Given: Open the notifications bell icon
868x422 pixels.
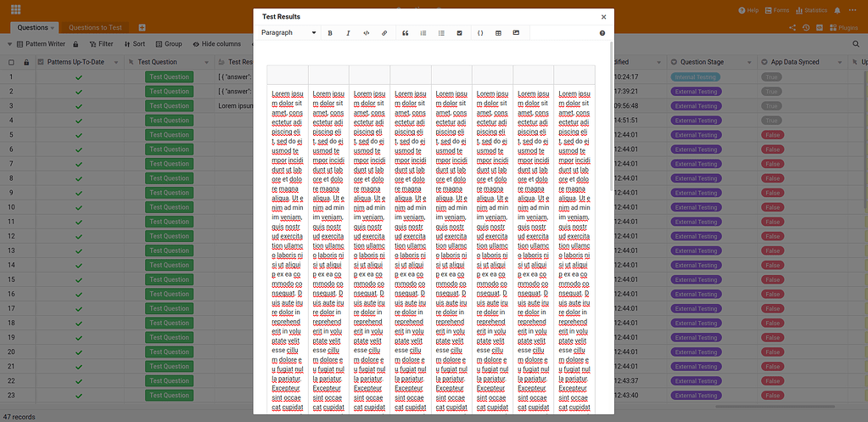Looking at the screenshot, I should (x=837, y=10).
